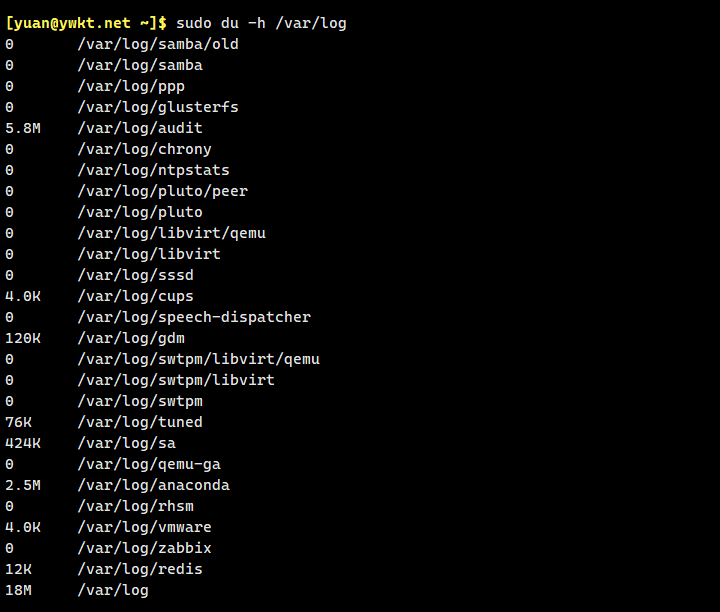The width and height of the screenshot is (720, 612).
Task: Click the command text 'sudo du -h /var/log'
Action: [x=261, y=23]
